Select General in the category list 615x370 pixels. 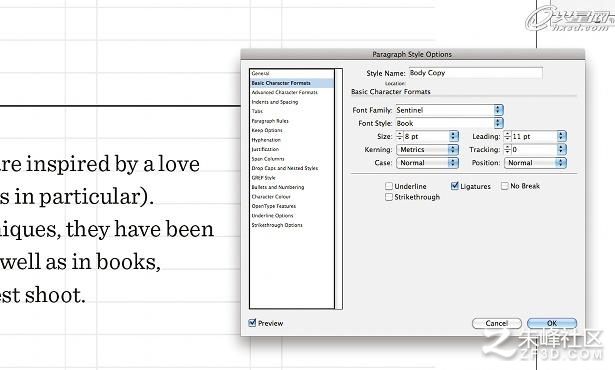tap(260, 73)
